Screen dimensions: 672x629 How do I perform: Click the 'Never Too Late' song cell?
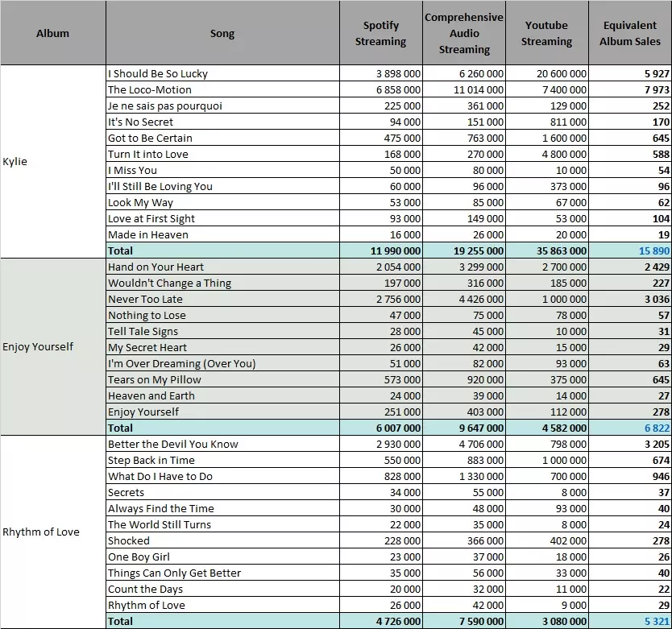[222, 299]
